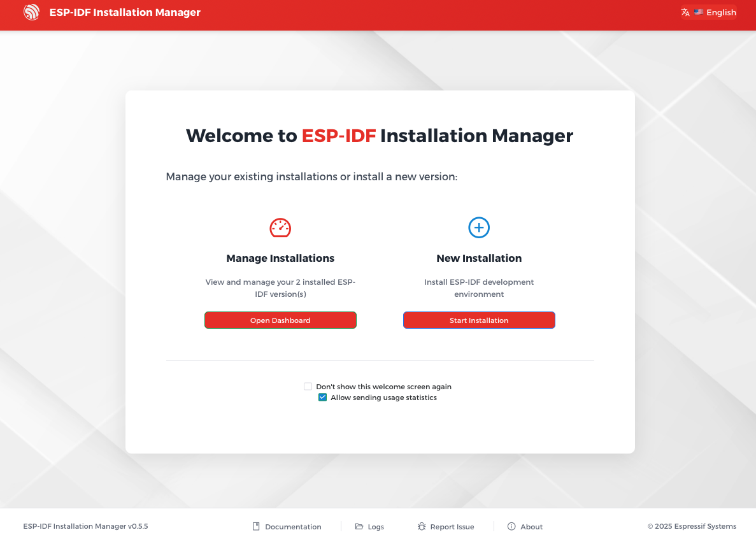This screenshot has height=537, width=756.
Task: Open the About dialog from the footer
Action: point(531,527)
